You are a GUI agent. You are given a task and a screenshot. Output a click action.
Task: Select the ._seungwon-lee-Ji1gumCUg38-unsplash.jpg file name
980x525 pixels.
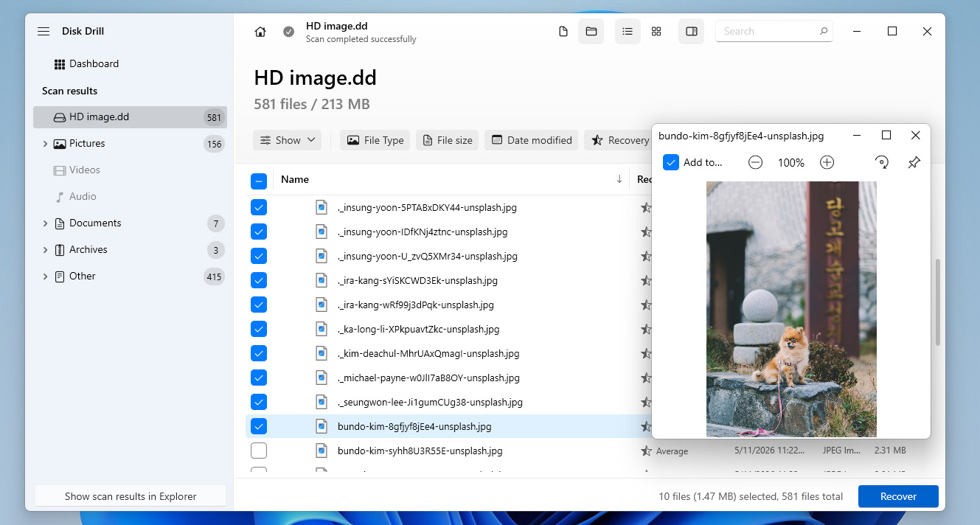430,402
